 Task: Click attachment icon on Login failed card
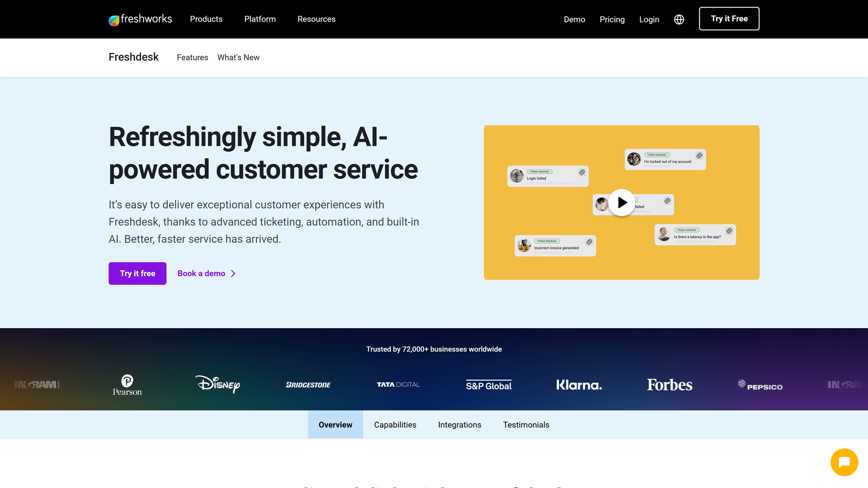[x=582, y=172]
